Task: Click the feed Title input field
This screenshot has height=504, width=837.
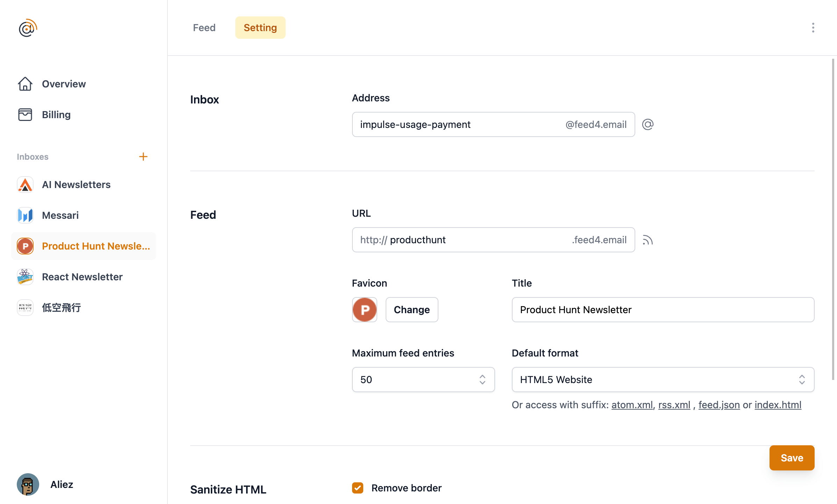Action: [x=663, y=310]
